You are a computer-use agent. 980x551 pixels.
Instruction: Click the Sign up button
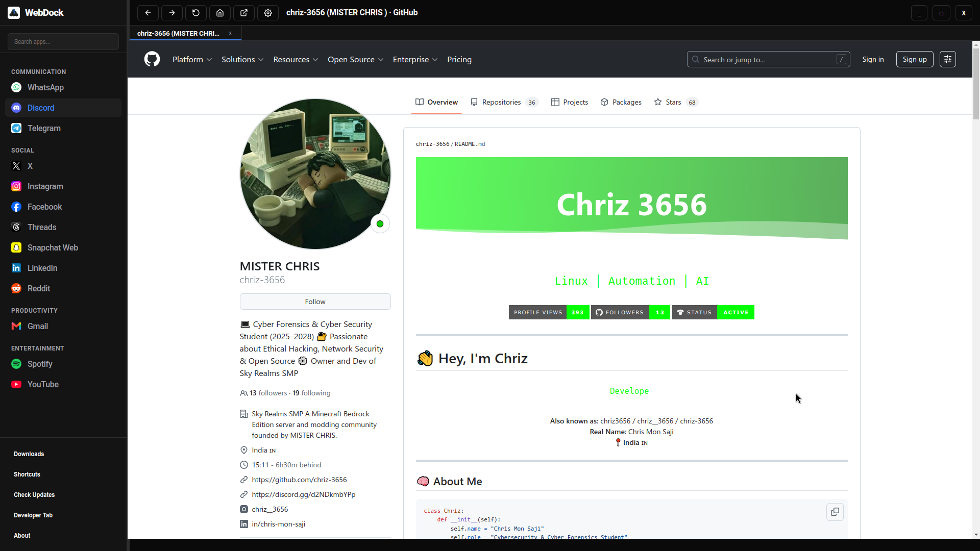915,59
